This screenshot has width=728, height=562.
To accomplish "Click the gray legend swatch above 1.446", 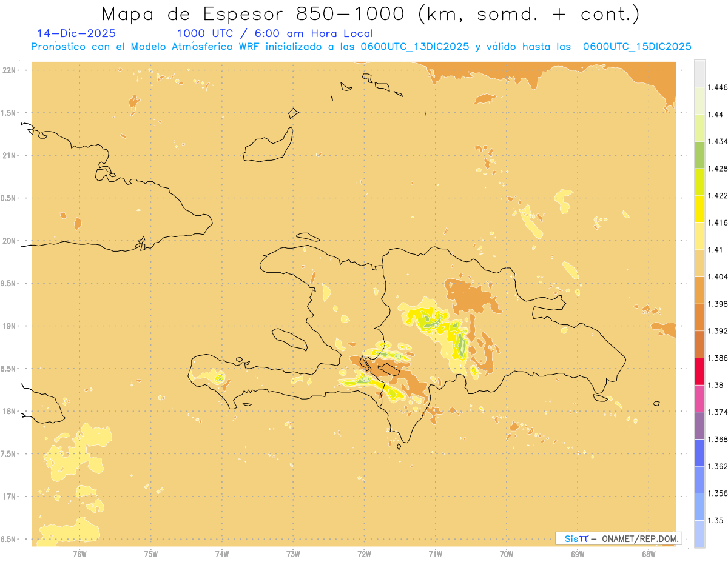I will (699, 74).
